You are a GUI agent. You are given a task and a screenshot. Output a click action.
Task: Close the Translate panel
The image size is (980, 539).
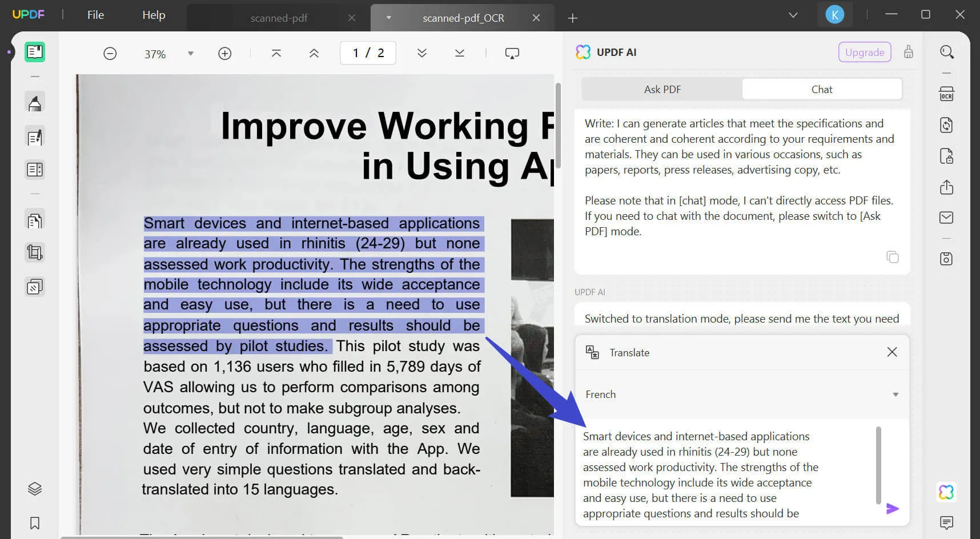pos(892,352)
